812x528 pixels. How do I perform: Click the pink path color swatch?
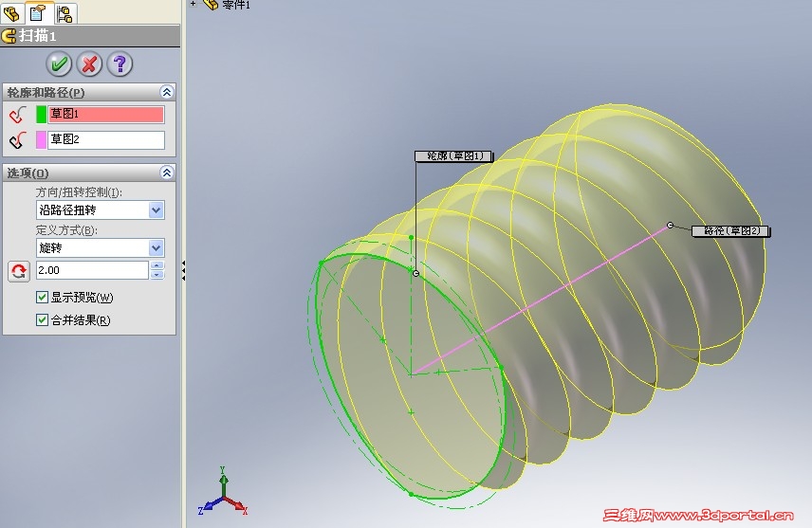tap(41, 139)
